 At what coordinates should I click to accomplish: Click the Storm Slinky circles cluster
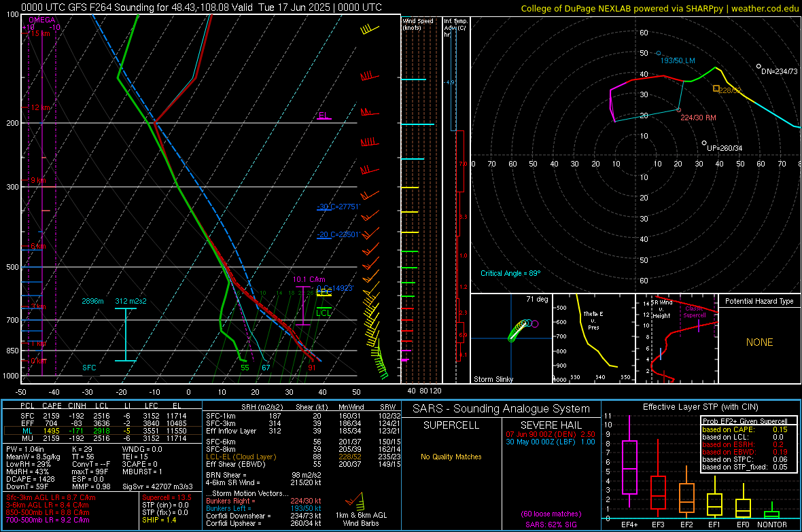(x=523, y=330)
